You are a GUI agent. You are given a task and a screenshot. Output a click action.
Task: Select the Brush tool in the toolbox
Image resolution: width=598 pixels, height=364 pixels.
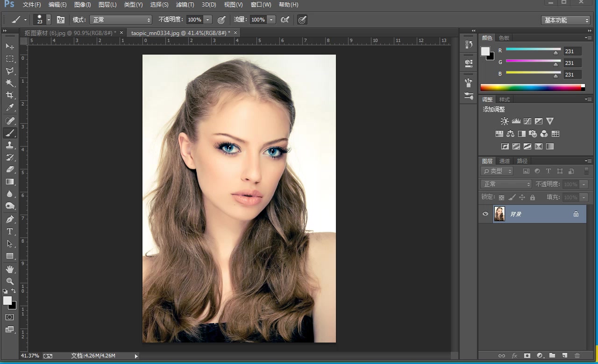[x=10, y=133]
